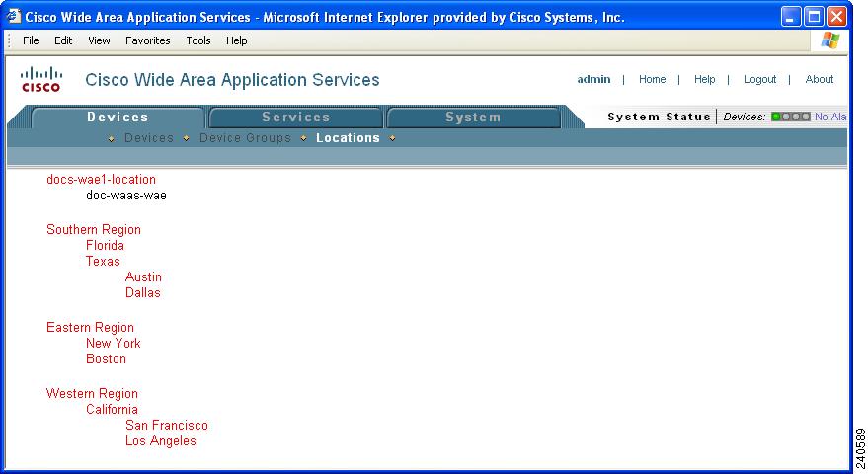Viewport: 868px width, 474px height.
Task: Open the Edit menu
Action: [63, 40]
